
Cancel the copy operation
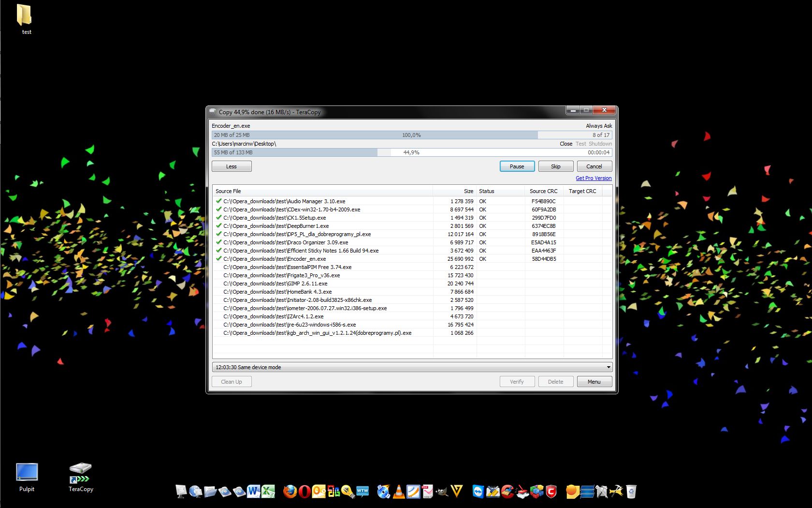(x=594, y=166)
